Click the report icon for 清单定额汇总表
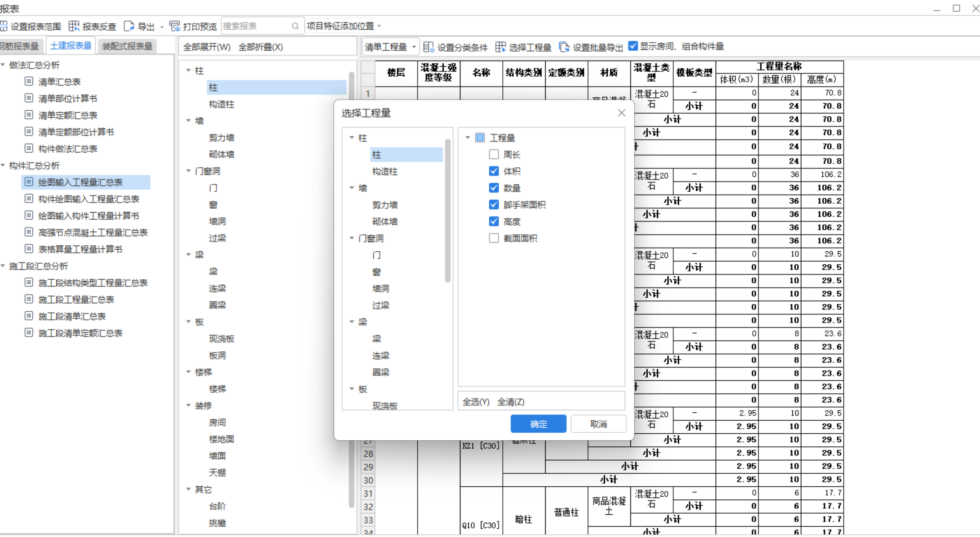Image resolution: width=980 pixels, height=537 pixels. click(x=29, y=115)
